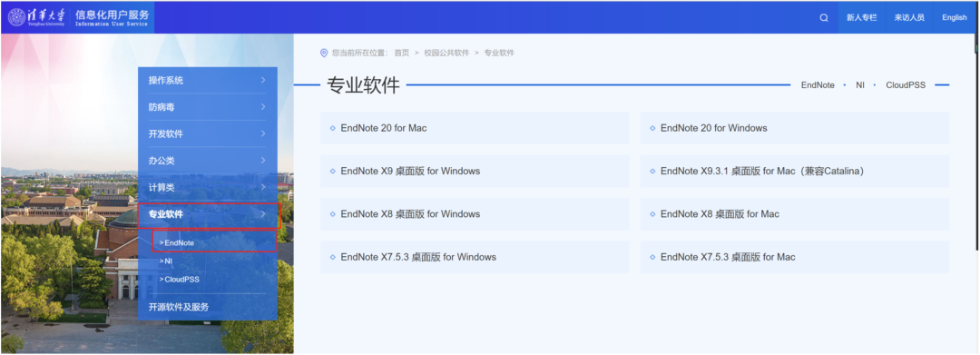Open EndNote X9 桌面版 for Windows

point(475,171)
